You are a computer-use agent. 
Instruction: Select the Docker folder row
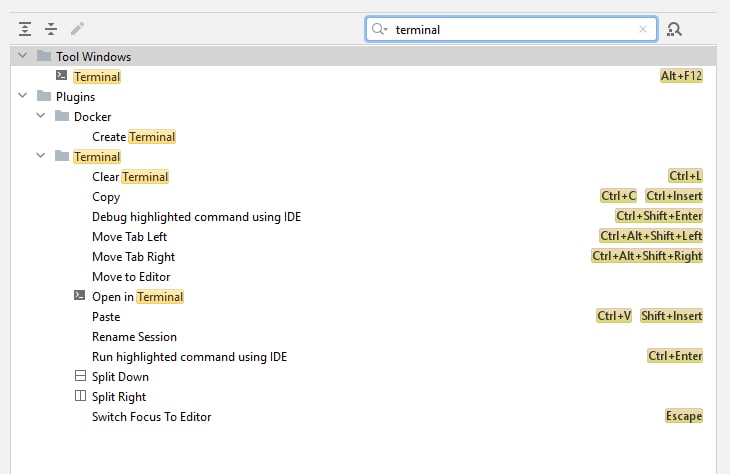point(363,116)
